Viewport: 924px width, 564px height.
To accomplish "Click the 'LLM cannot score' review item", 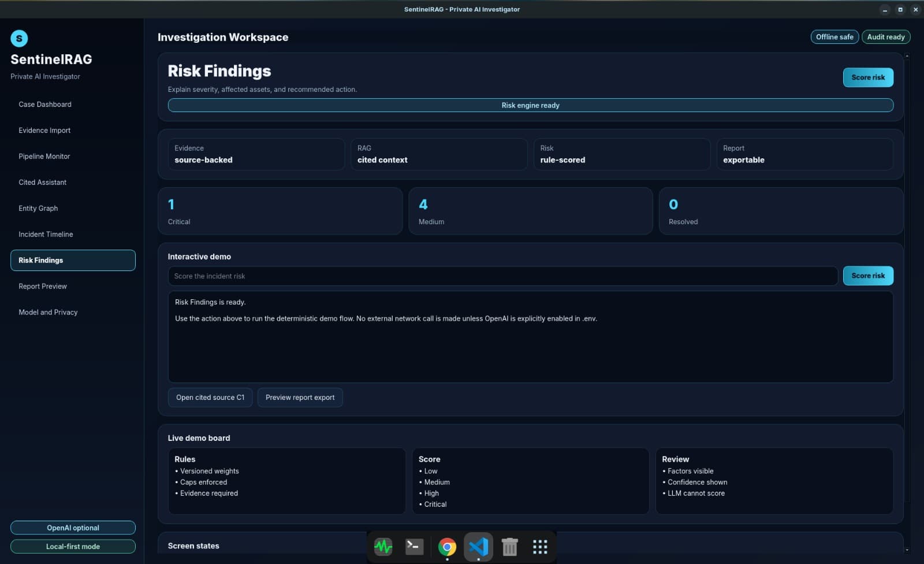I will (694, 493).
